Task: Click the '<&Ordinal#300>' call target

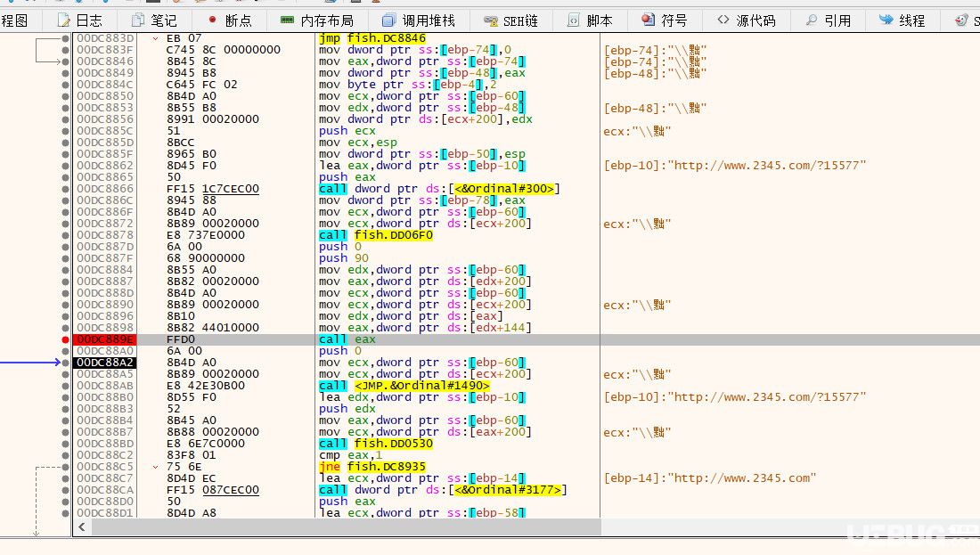Action: 504,189
